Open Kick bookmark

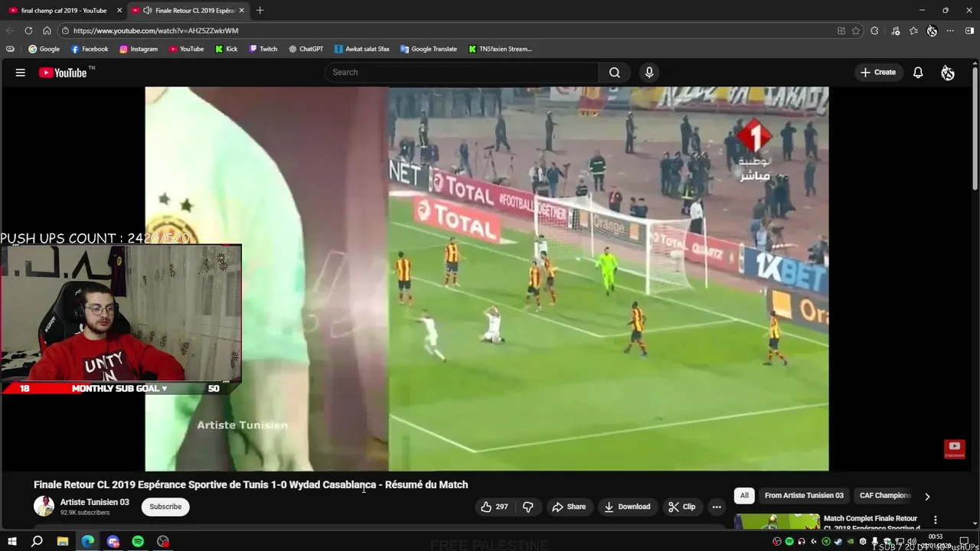coord(227,49)
